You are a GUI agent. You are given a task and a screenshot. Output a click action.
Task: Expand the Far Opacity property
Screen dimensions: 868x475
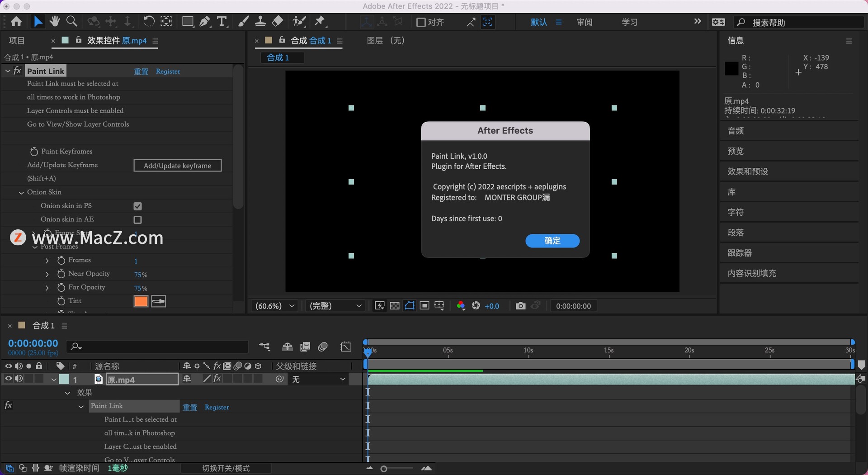pos(47,288)
